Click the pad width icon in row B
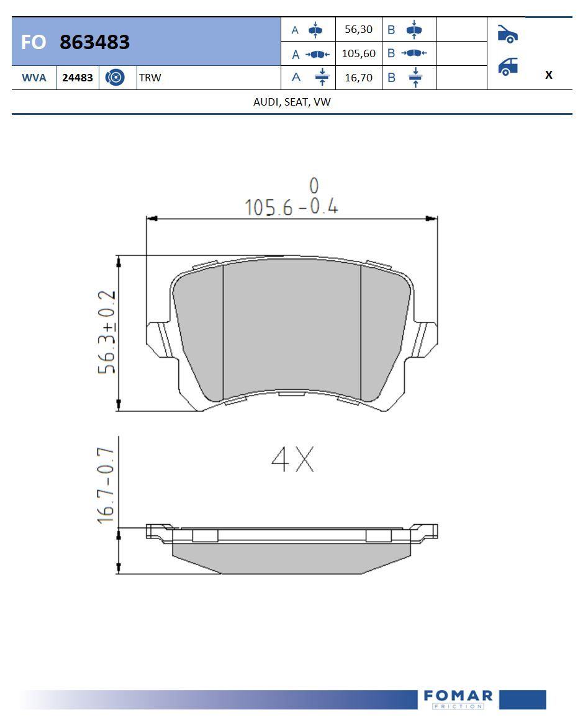588x723 pixels. click(x=414, y=53)
